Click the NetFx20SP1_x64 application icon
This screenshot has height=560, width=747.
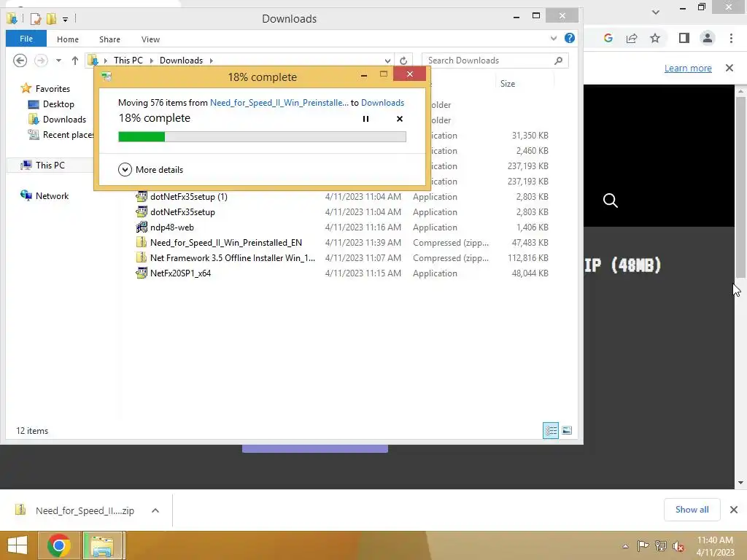[142, 273]
